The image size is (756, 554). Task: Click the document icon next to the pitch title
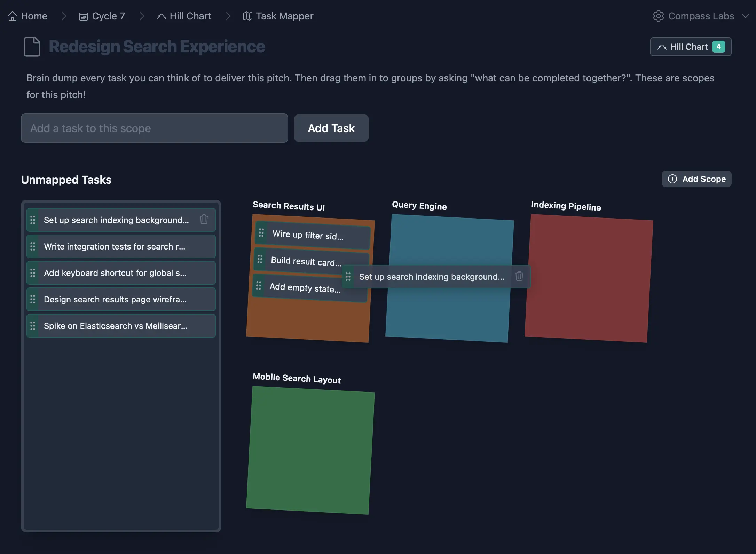click(x=32, y=46)
